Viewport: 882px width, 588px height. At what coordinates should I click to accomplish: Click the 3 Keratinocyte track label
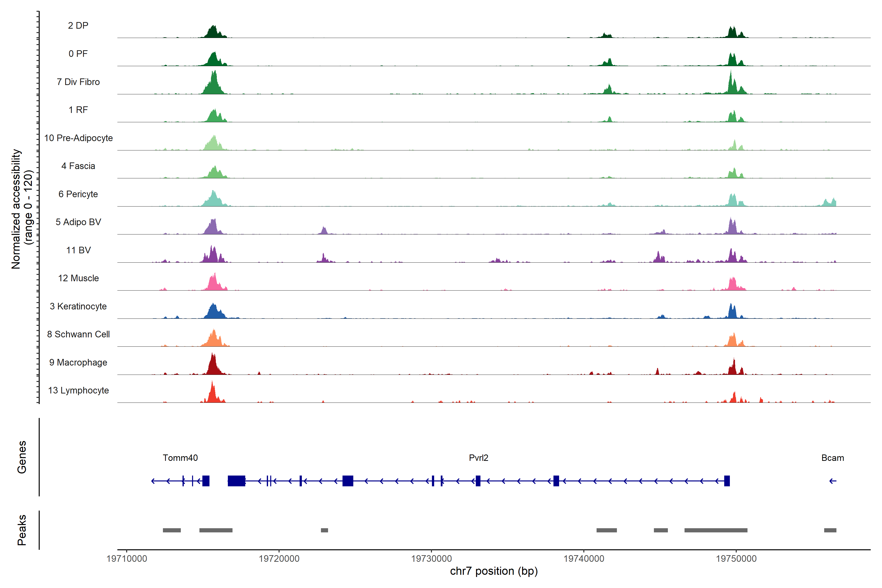[x=78, y=306]
